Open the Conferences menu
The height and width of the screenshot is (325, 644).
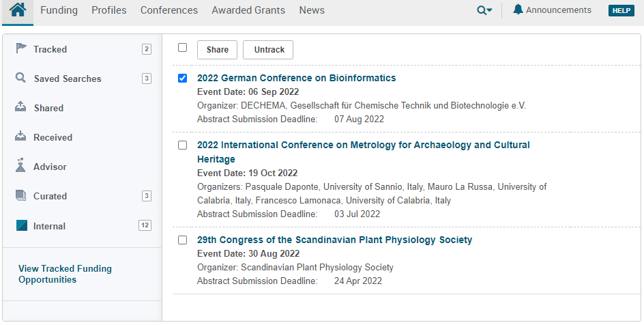coord(169,10)
